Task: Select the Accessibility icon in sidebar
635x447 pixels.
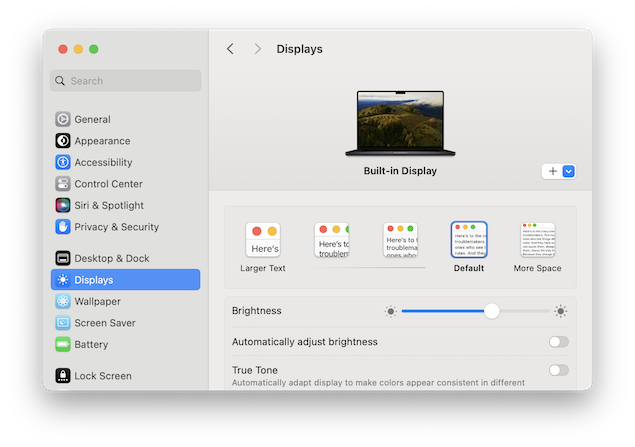Action: (63, 162)
